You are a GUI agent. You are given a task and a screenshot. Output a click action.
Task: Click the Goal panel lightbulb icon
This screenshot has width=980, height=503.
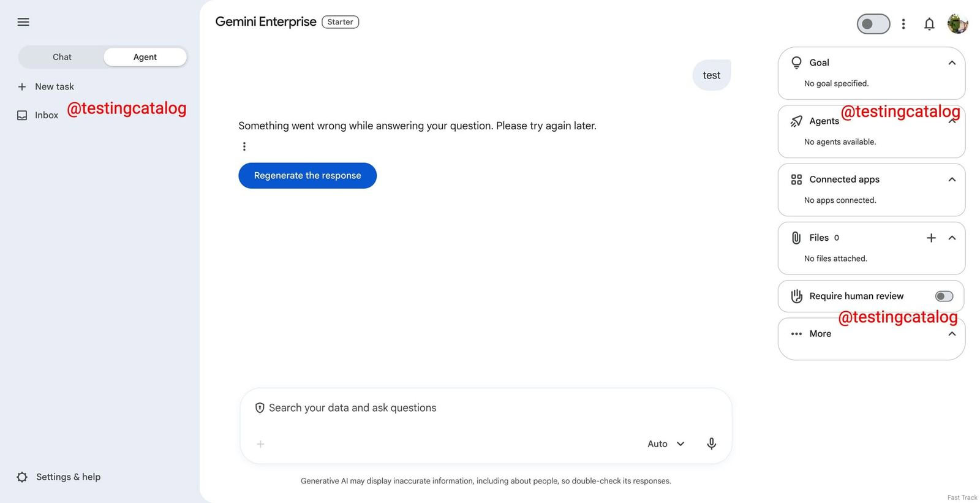point(796,62)
